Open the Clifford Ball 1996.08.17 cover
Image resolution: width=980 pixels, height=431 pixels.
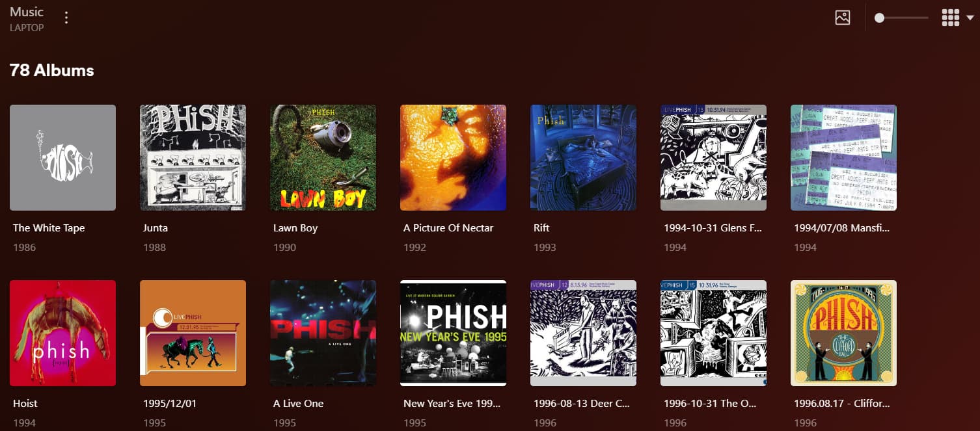[843, 333]
